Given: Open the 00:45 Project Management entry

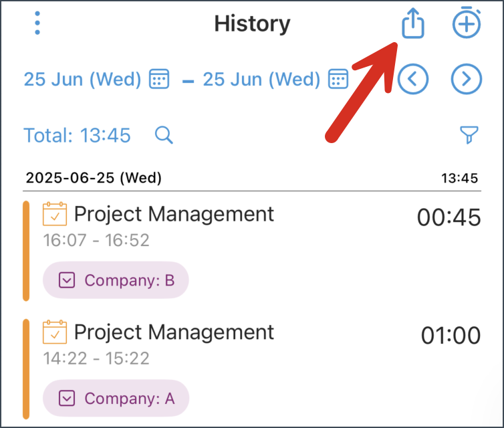Looking at the screenshot, I should (174, 214).
